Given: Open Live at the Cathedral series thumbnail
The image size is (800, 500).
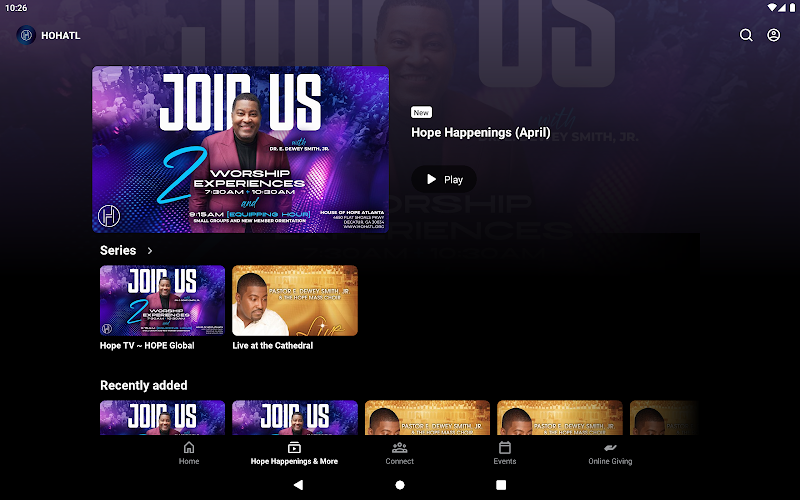Looking at the screenshot, I should pyautogui.click(x=295, y=301).
